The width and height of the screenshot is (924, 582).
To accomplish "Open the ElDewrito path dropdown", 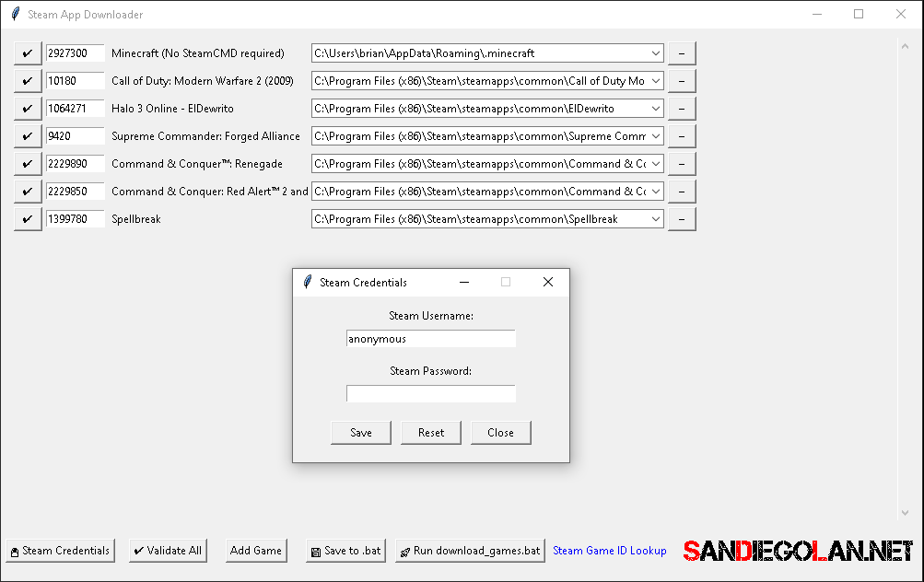I will click(655, 109).
